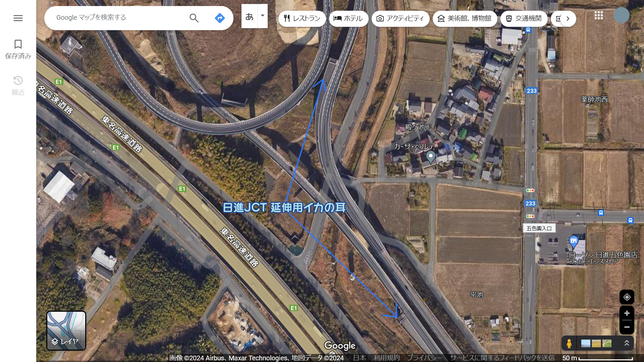Expand the imagery panel chevrons

(626, 343)
